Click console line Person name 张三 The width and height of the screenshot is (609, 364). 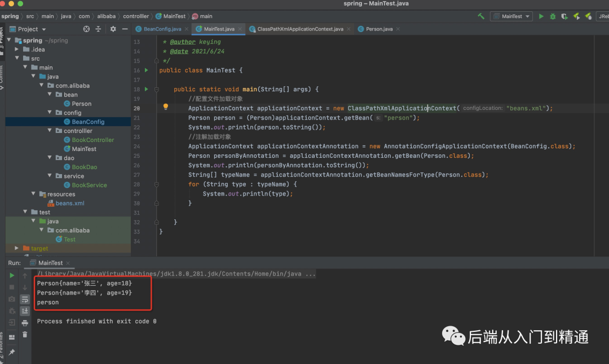click(x=84, y=283)
